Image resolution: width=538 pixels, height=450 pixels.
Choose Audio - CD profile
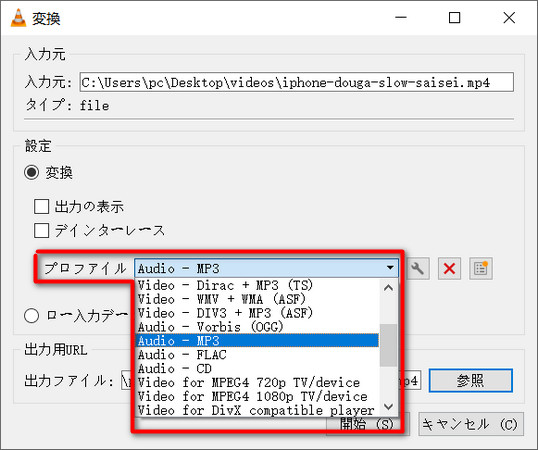(257, 368)
